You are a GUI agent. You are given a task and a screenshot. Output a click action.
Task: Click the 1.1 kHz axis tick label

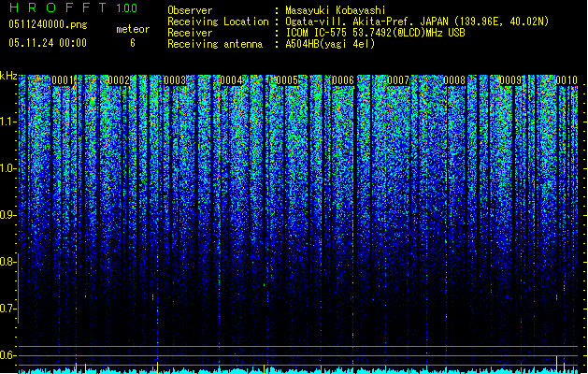click(x=7, y=122)
